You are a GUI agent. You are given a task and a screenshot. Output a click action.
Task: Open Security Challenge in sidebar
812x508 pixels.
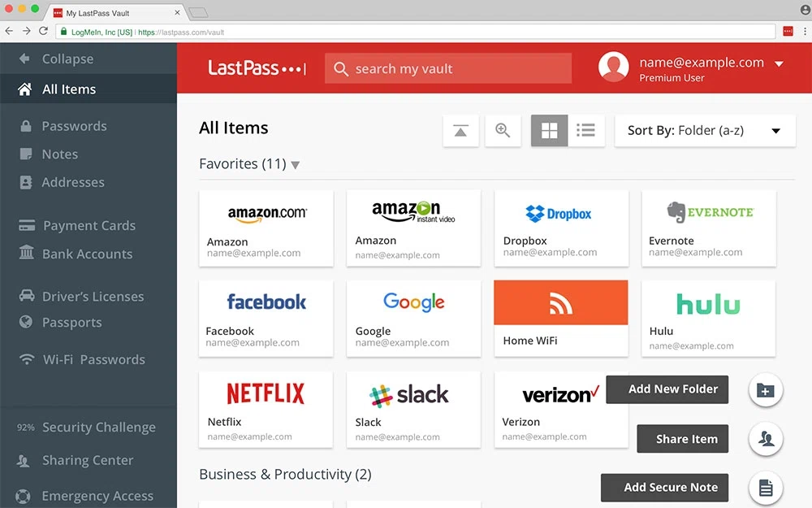pyautogui.click(x=98, y=428)
